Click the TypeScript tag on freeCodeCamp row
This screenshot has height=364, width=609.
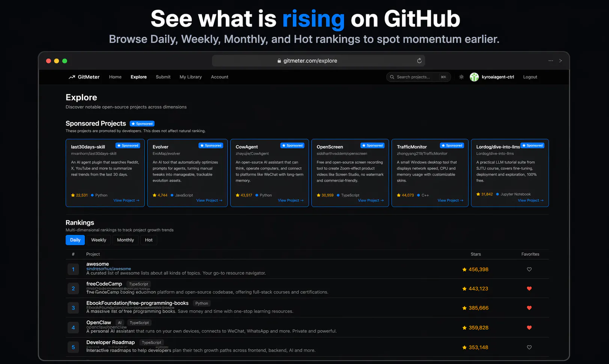(x=139, y=284)
